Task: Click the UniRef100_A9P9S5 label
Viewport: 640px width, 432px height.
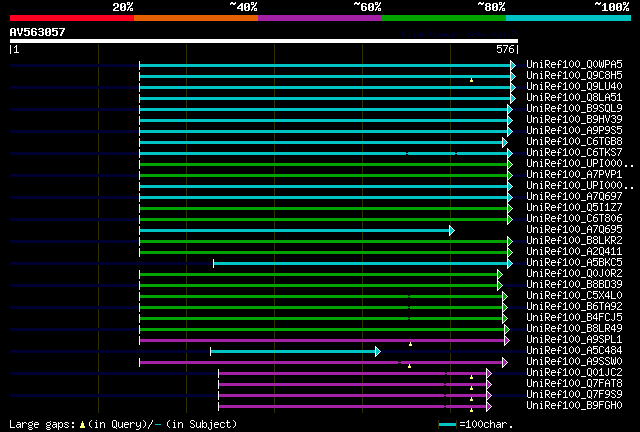Action: [x=574, y=130]
